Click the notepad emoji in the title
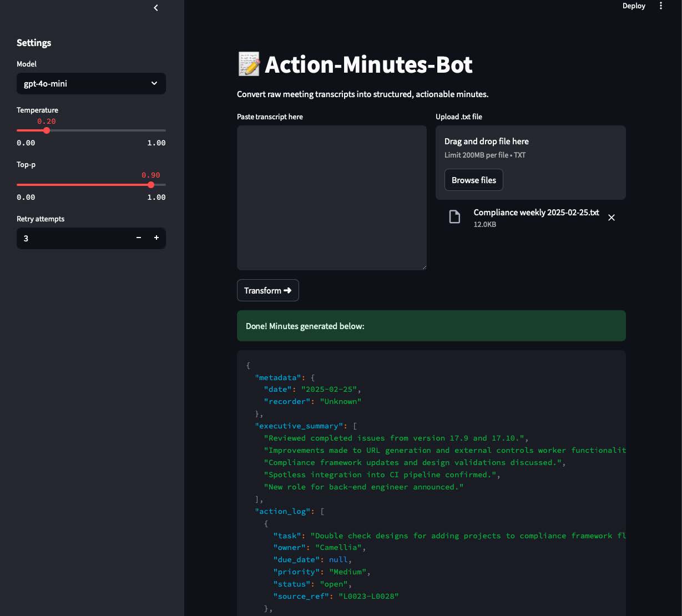This screenshot has height=616, width=682. (x=249, y=64)
